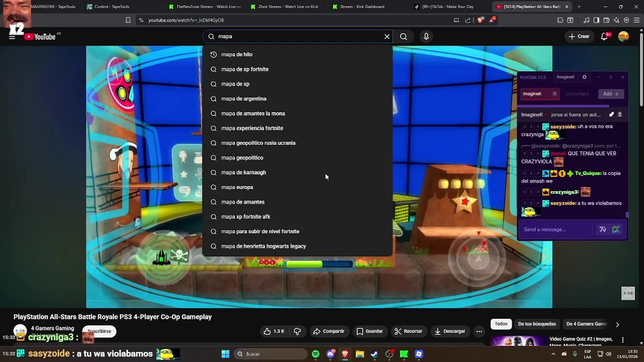Open Discord from the taskbar
This screenshot has width=644, height=362.
click(331, 354)
